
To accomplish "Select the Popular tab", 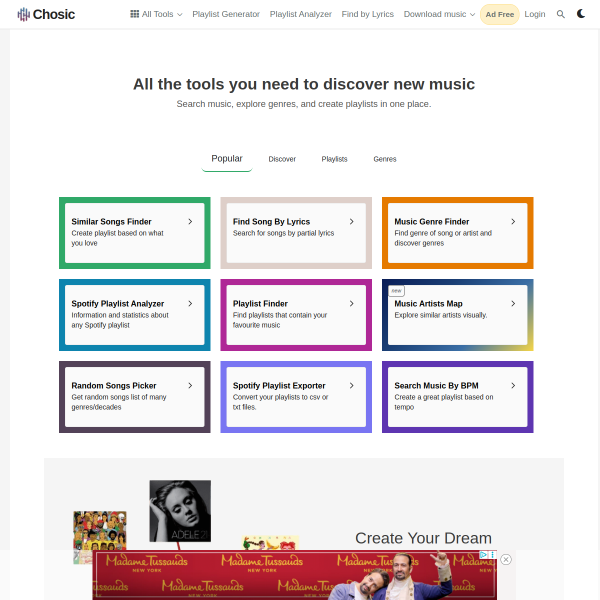I will pyautogui.click(x=227, y=158).
